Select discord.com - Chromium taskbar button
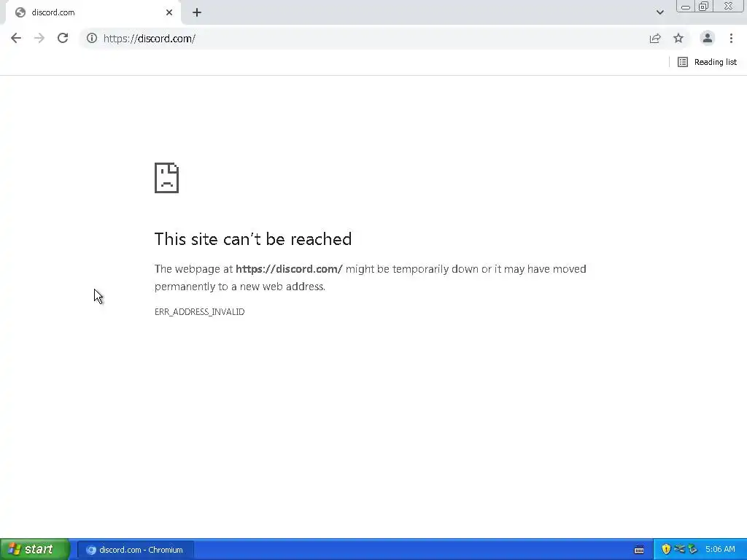Viewport: 747px width, 560px height. pos(135,550)
